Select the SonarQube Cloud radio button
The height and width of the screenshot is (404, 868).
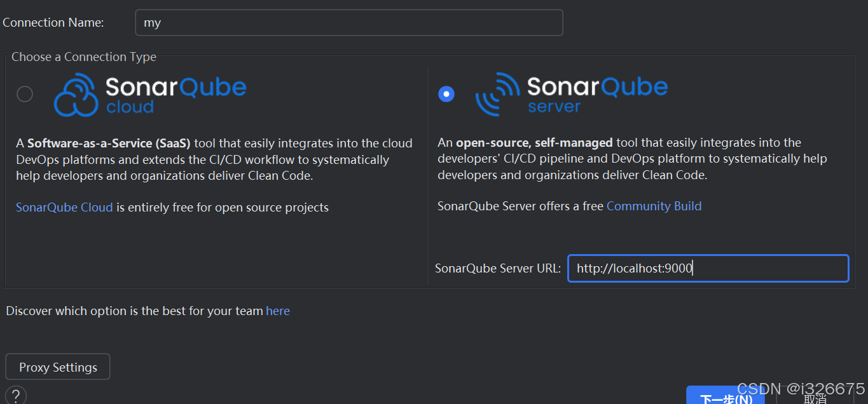[x=25, y=95]
